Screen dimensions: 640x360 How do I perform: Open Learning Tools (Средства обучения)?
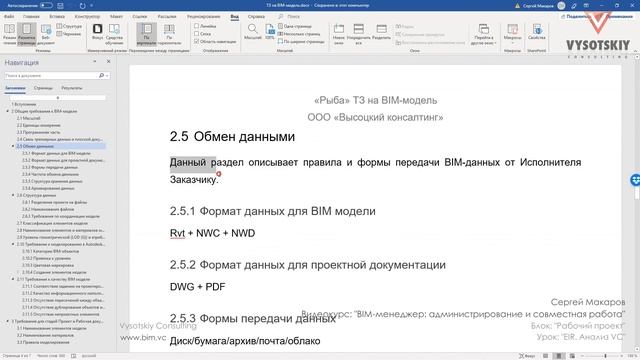coord(114,33)
